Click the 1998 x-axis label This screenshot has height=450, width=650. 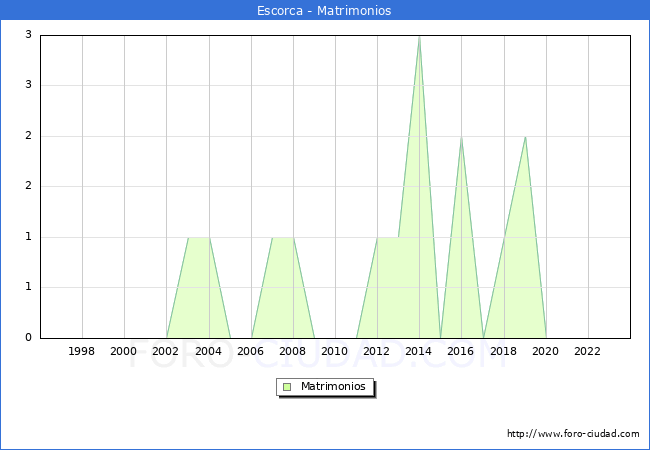click(x=81, y=351)
